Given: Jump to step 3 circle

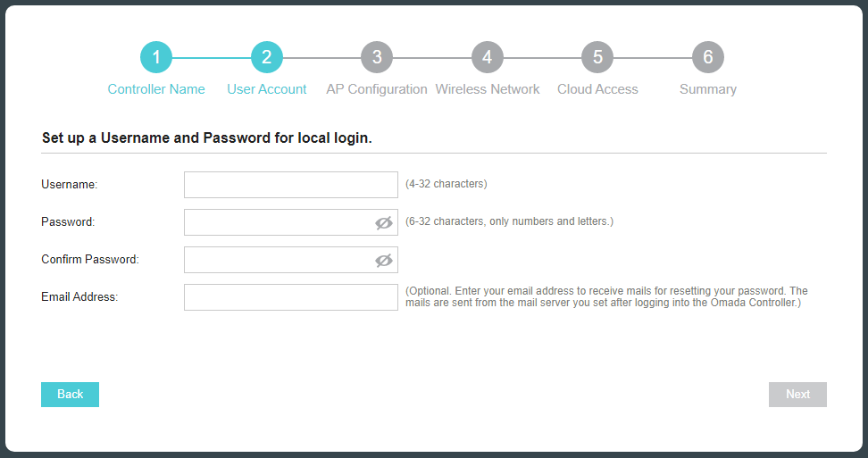Looking at the screenshot, I should [x=377, y=57].
